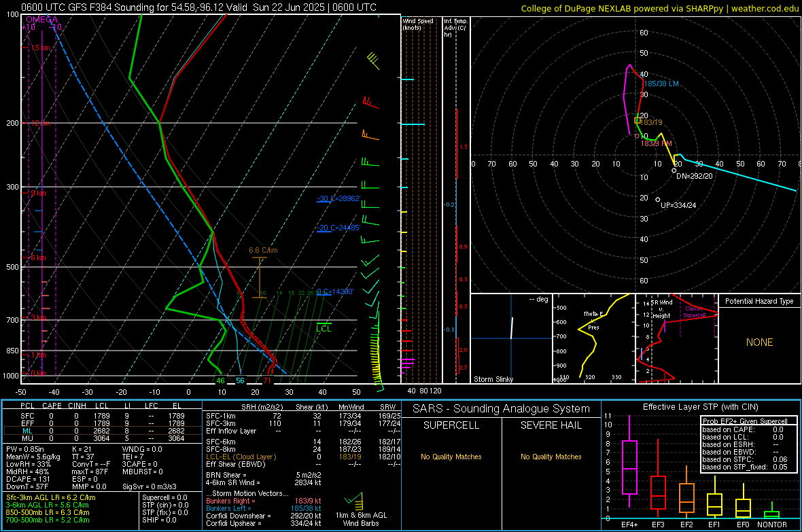The height and width of the screenshot is (532, 802).
Task: Click the '15 km' height marker
Action: (41, 48)
